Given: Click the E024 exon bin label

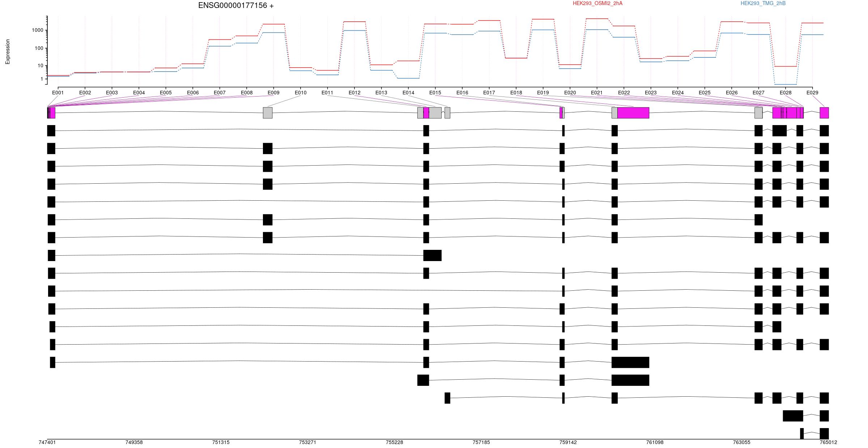Looking at the screenshot, I should [x=678, y=93].
